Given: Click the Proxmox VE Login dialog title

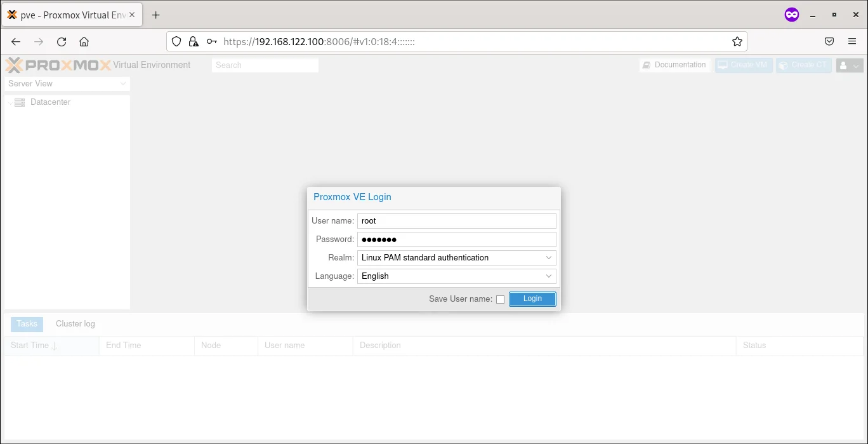Looking at the screenshot, I should click(352, 197).
